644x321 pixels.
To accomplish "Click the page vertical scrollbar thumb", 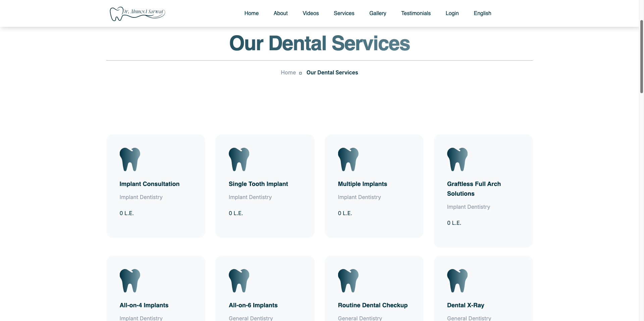I will (641, 56).
